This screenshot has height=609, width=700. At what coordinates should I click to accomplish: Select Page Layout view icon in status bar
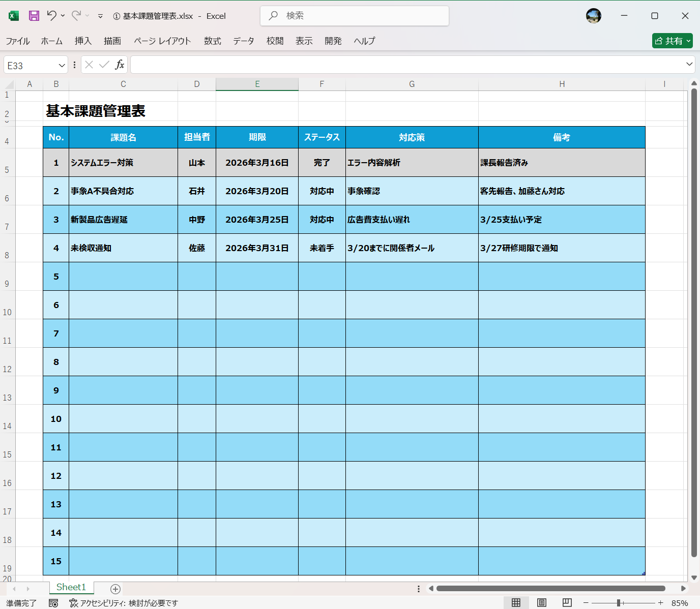click(x=542, y=602)
